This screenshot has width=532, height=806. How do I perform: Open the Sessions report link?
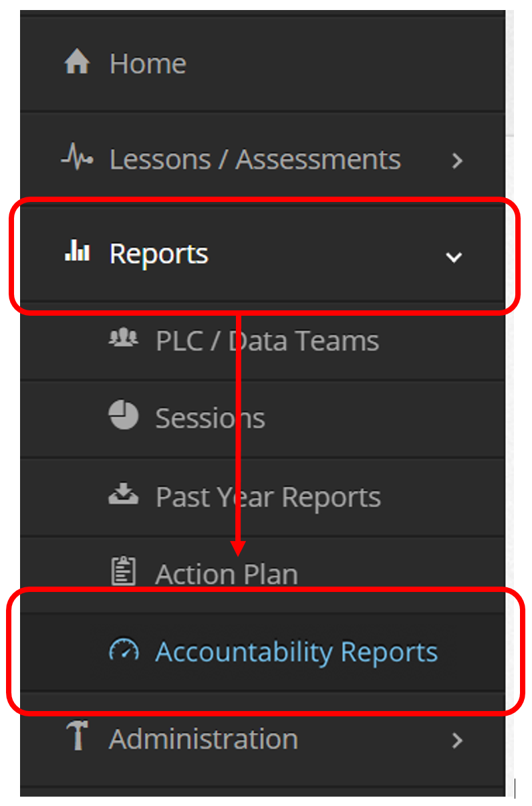coord(210,419)
